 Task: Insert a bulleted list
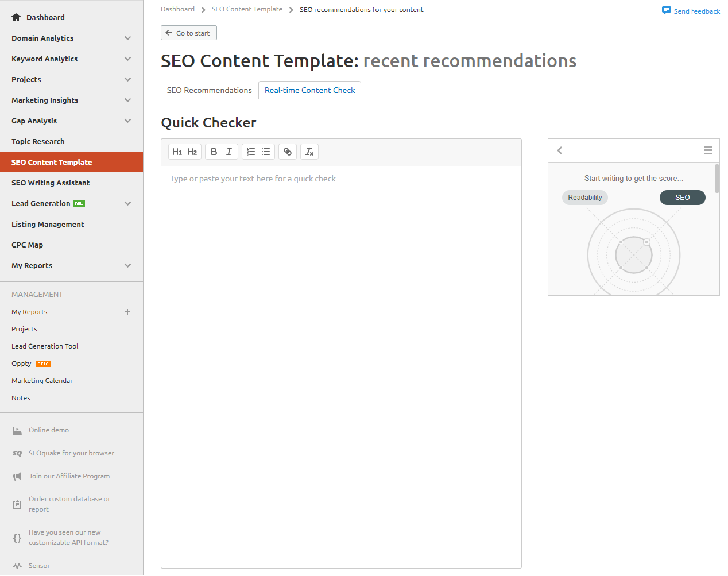click(x=265, y=151)
